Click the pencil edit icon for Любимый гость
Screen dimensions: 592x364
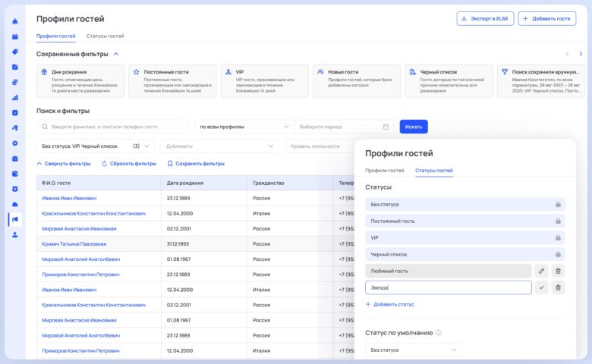pos(541,271)
